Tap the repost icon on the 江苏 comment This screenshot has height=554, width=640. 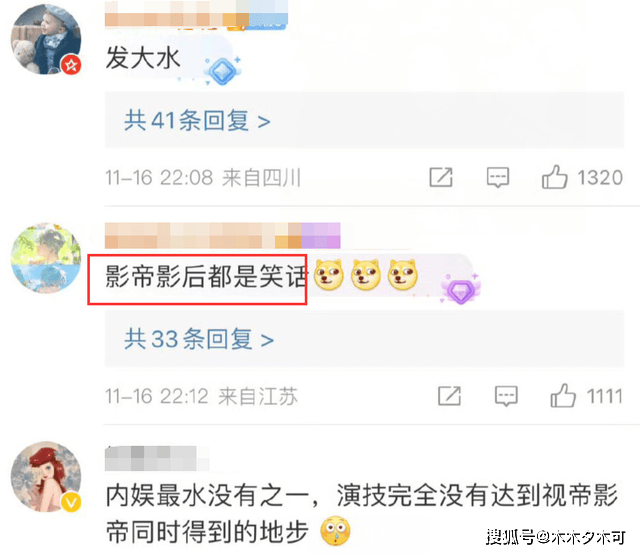(x=449, y=396)
